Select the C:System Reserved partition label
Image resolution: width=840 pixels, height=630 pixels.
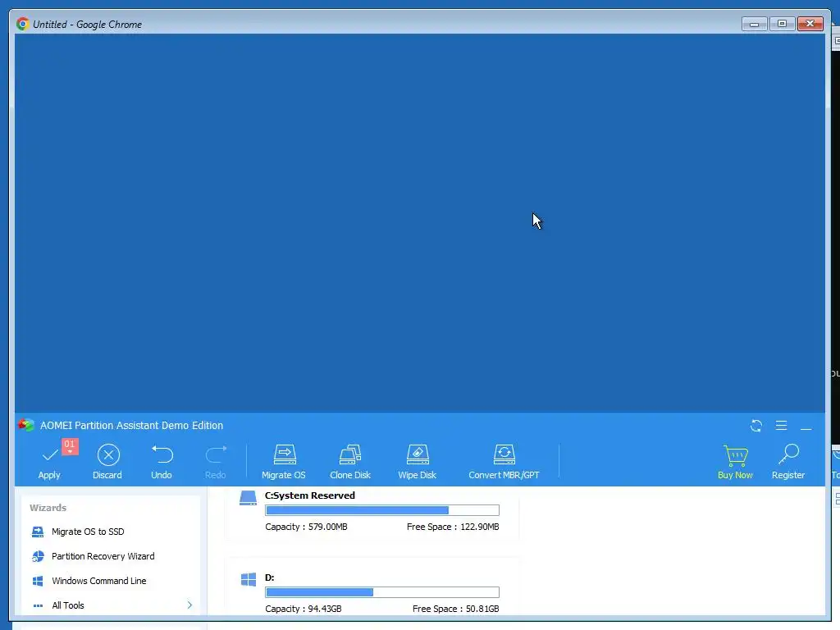[x=310, y=496]
